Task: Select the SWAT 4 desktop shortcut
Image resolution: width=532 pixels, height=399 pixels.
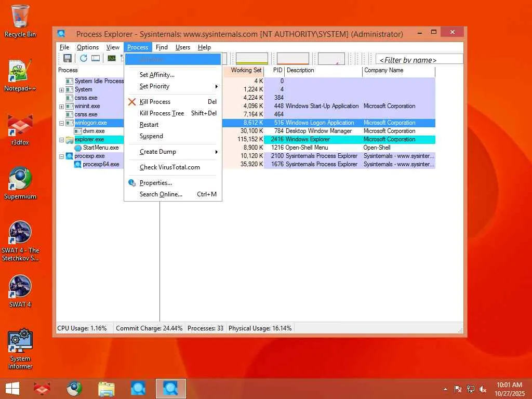Action: click(20, 291)
